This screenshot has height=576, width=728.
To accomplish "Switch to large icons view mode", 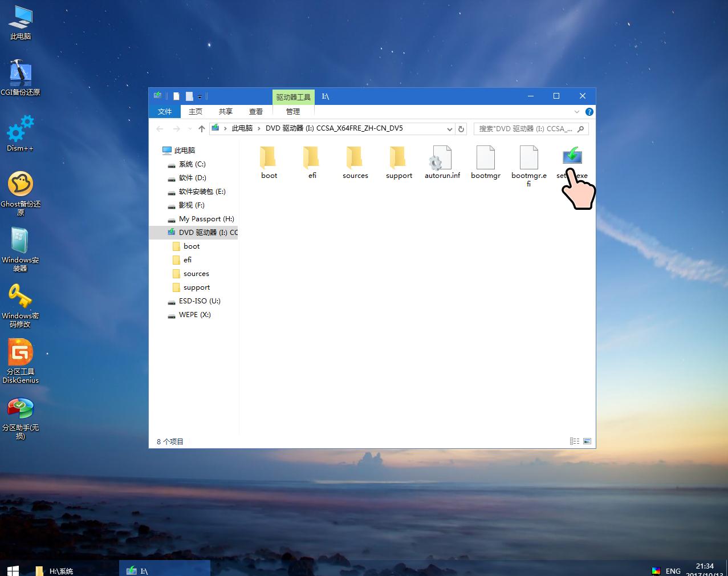I will point(587,441).
